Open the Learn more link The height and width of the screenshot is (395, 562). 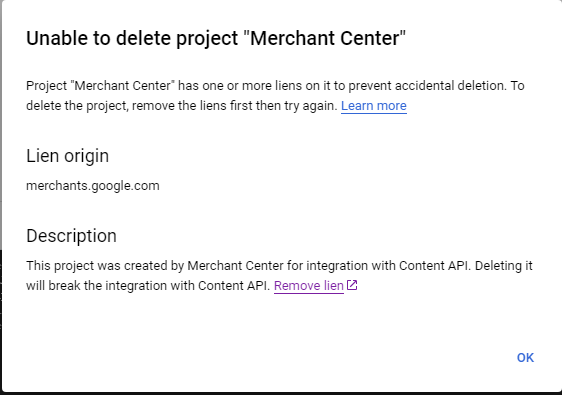coord(373,106)
